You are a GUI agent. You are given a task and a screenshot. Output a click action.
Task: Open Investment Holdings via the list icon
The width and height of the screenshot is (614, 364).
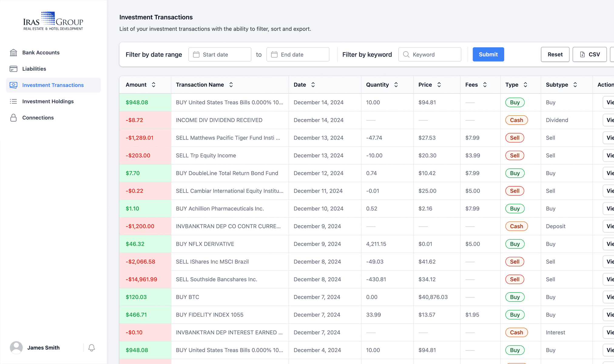(13, 101)
